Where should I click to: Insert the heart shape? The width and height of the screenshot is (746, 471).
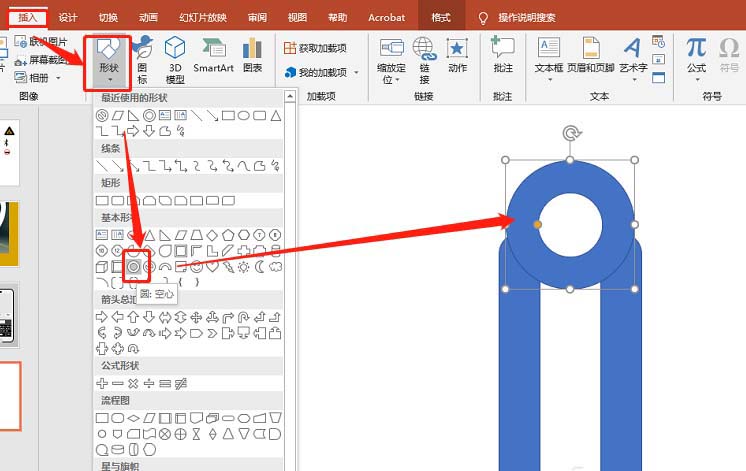point(212,267)
